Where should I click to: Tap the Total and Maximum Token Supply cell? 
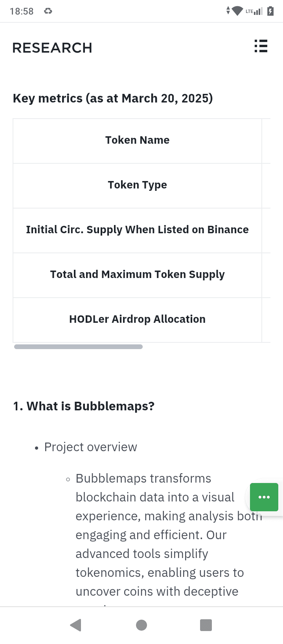tap(137, 274)
